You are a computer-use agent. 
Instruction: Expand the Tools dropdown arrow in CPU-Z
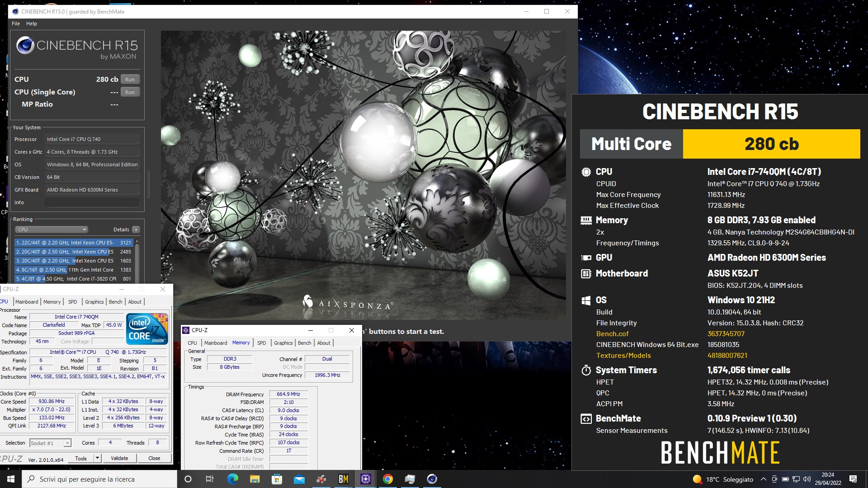[97, 458]
